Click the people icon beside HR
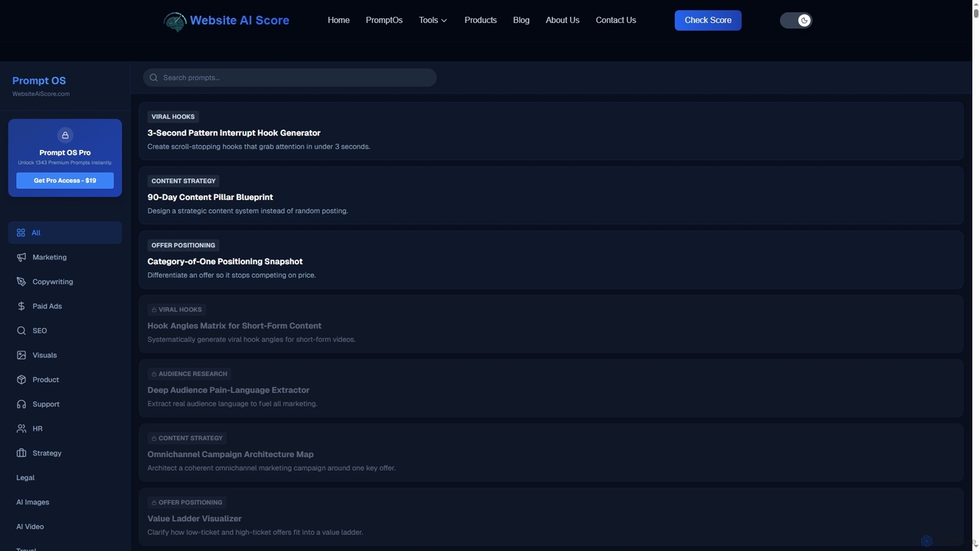Screen dimensions: 980x551 click(x=21, y=429)
